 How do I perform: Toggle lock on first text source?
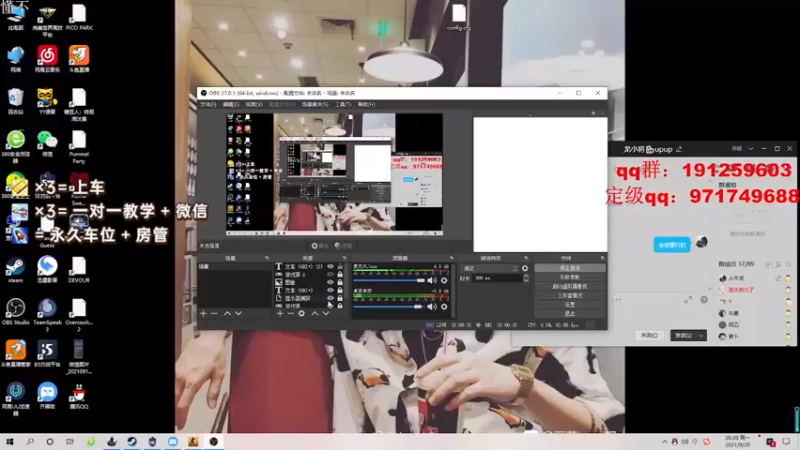[340, 266]
